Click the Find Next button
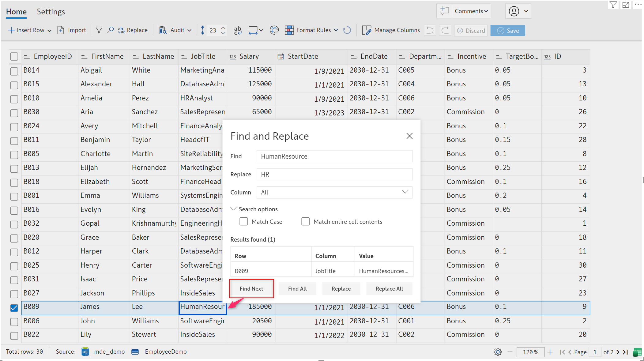Screen dimensions: 644x361 (251, 288)
